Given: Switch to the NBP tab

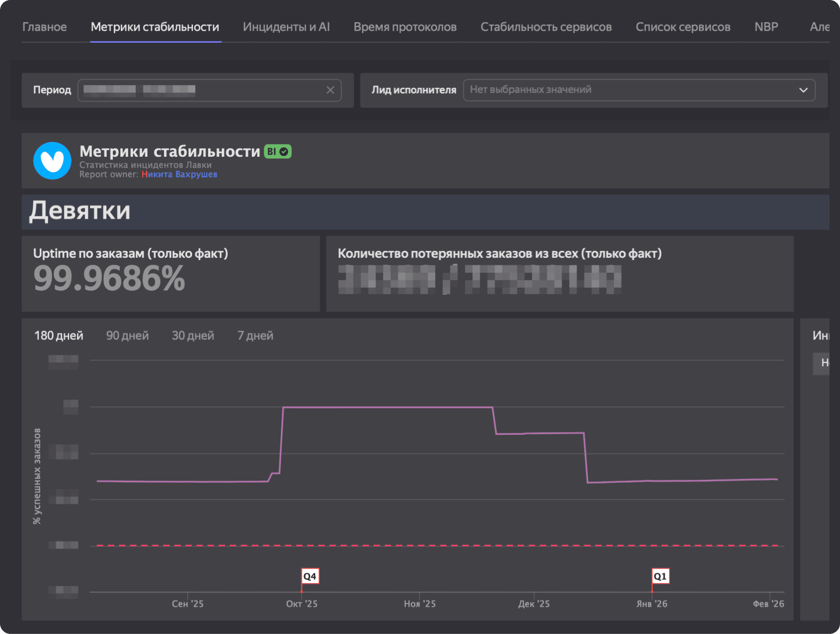Looking at the screenshot, I should 766,27.
